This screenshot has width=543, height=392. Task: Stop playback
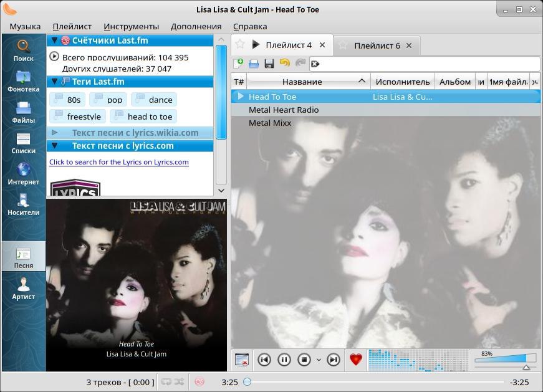point(304,360)
